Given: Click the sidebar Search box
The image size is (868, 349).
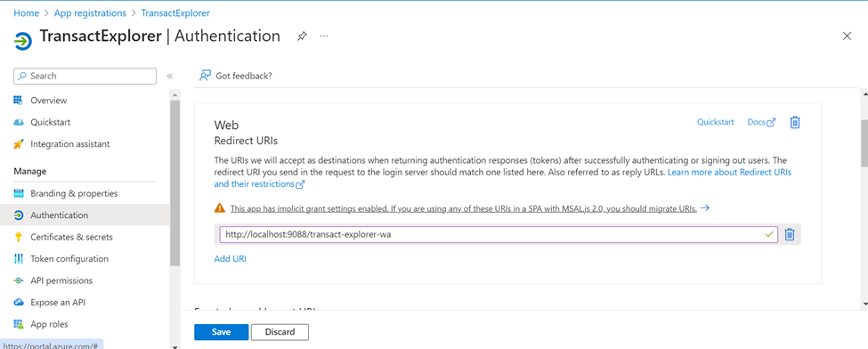Looking at the screenshot, I should 85,76.
